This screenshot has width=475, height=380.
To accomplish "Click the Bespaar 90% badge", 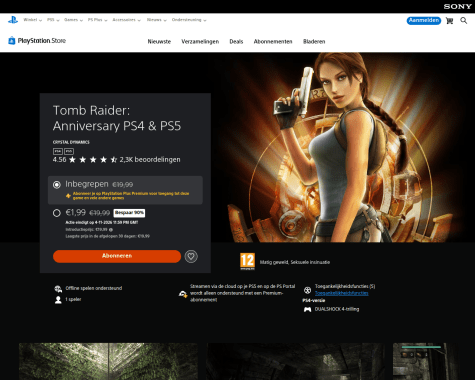I will pos(129,213).
